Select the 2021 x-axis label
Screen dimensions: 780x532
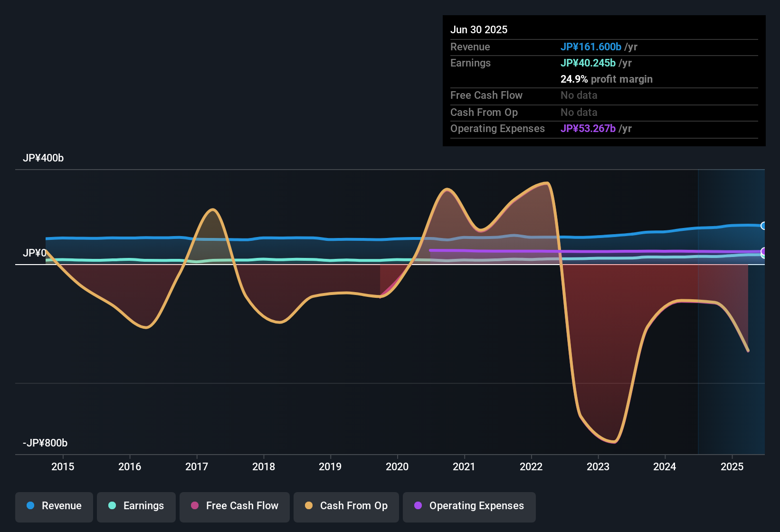tap(464, 466)
